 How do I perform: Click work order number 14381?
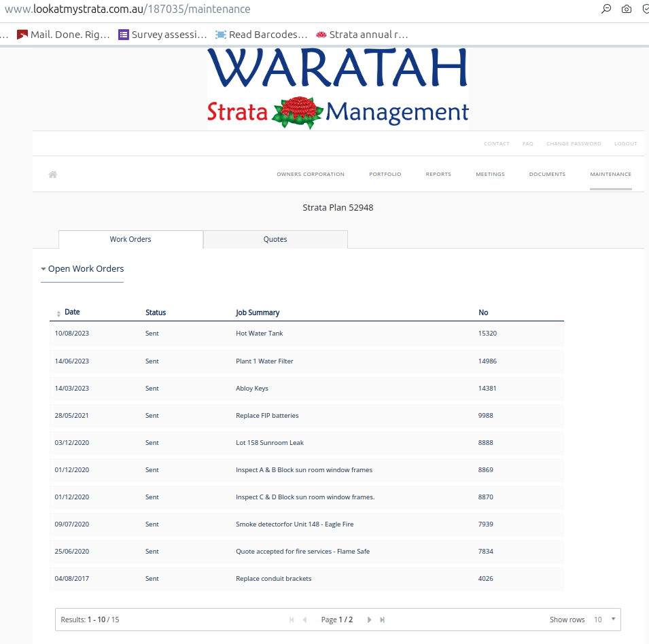487,389
